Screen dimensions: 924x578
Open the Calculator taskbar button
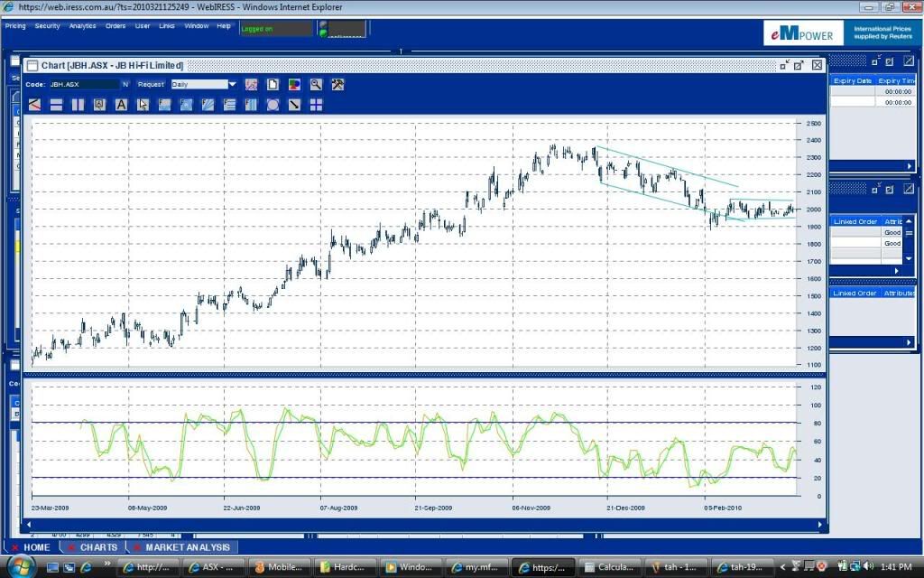pos(611,567)
